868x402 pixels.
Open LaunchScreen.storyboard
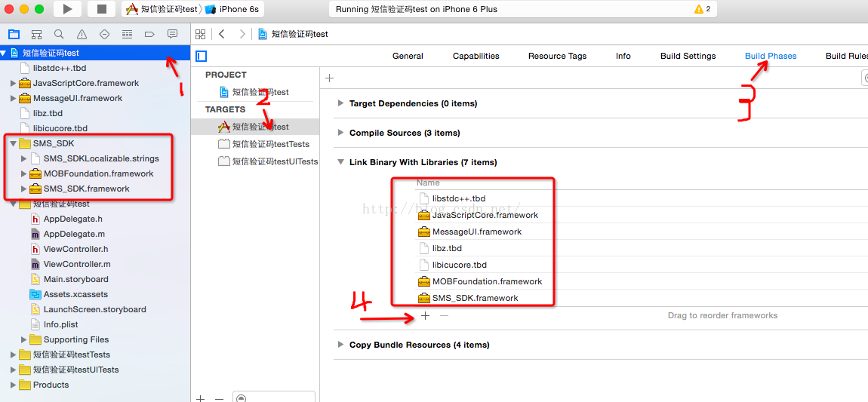coord(95,309)
